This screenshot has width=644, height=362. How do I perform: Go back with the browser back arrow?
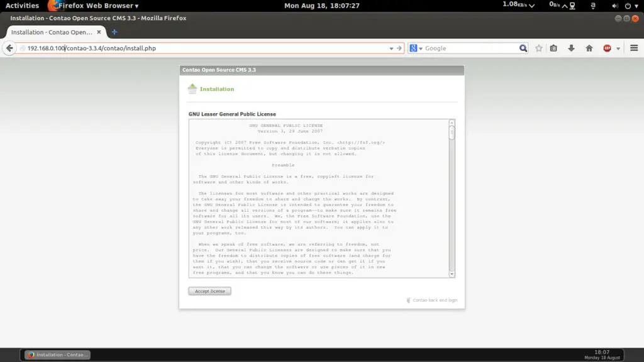click(x=9, y=48)
